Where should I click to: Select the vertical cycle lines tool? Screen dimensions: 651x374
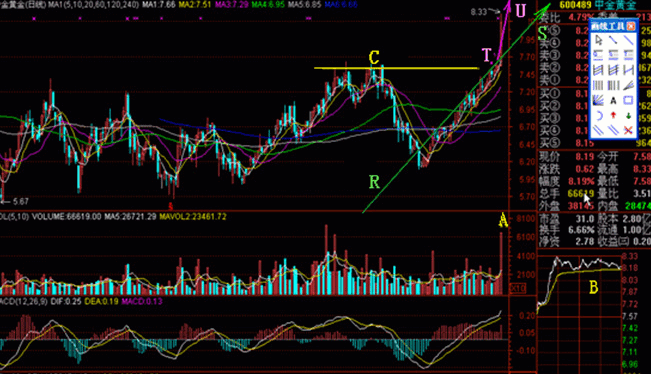point(598,86)
